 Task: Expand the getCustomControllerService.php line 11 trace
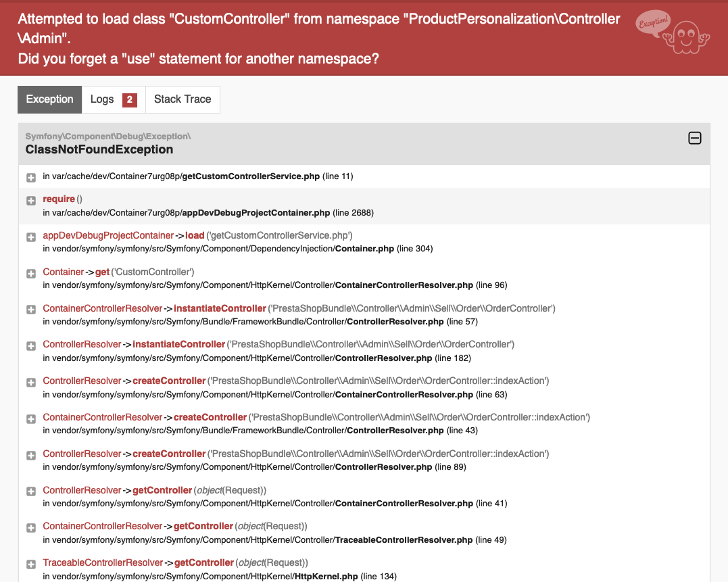click(x=31, y=177)
